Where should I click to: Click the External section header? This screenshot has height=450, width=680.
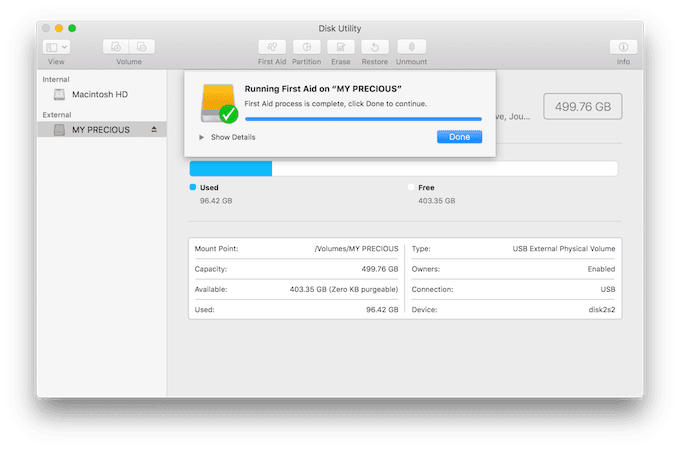click(x=57, y=115)
